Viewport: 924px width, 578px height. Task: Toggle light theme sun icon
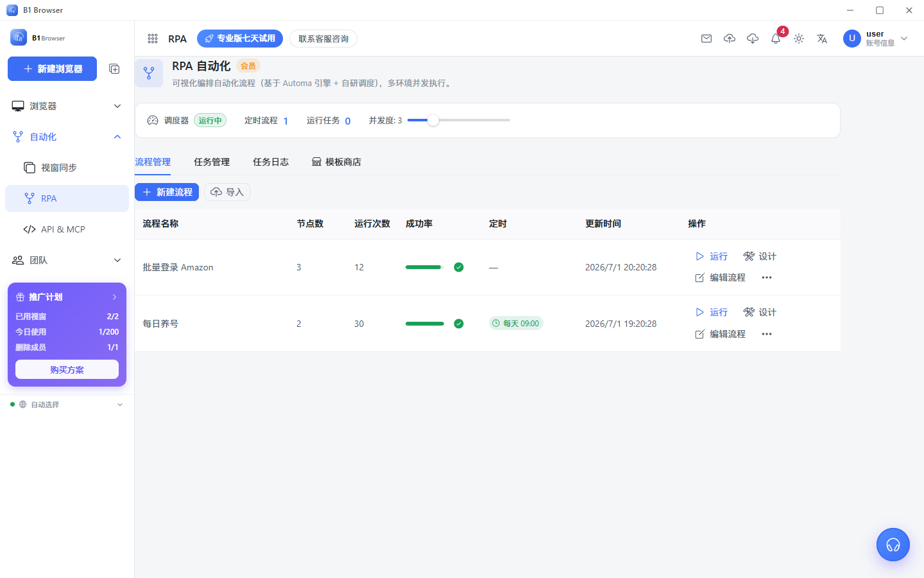click(x=799, y=39)
